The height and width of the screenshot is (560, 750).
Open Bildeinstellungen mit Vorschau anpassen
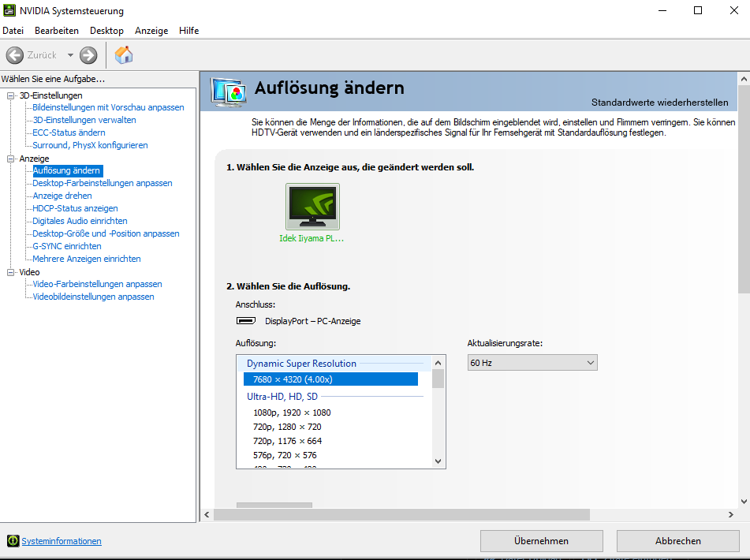coord(108,107)
